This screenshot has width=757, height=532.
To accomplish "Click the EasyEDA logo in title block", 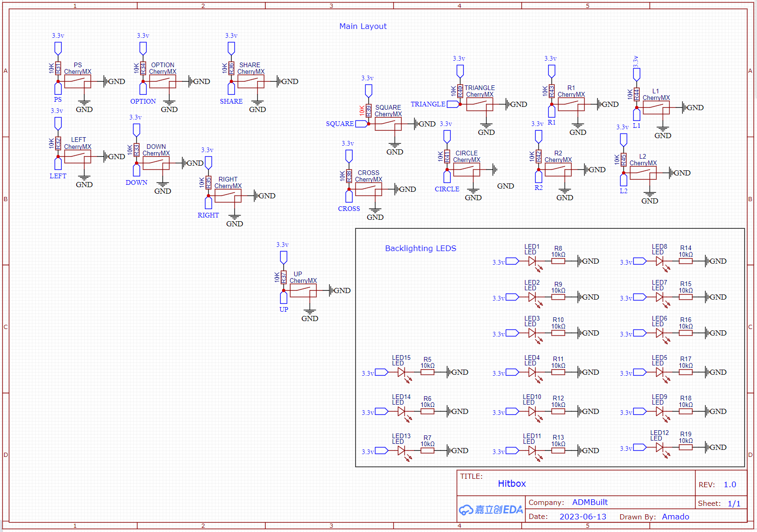I will coord(491,510).
